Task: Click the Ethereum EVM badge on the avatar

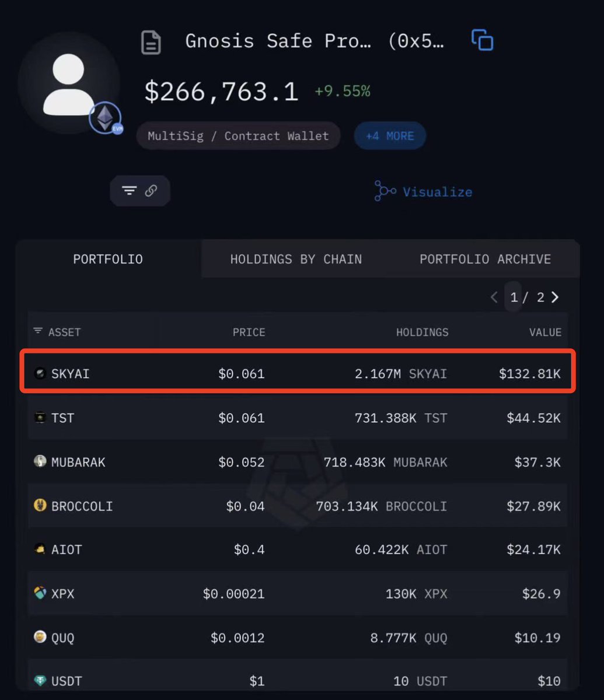Action: 106,118
